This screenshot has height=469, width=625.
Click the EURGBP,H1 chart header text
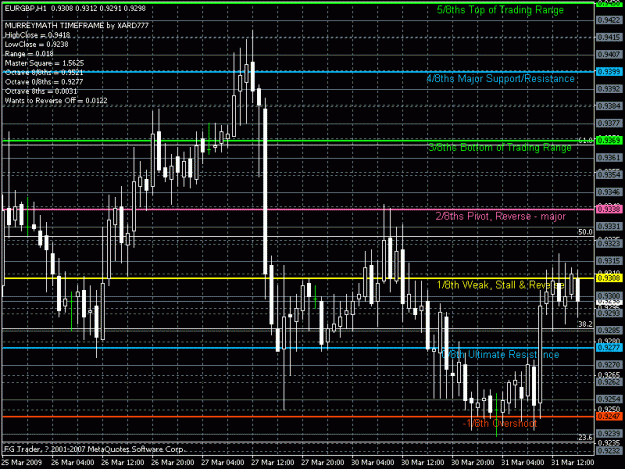75,8
